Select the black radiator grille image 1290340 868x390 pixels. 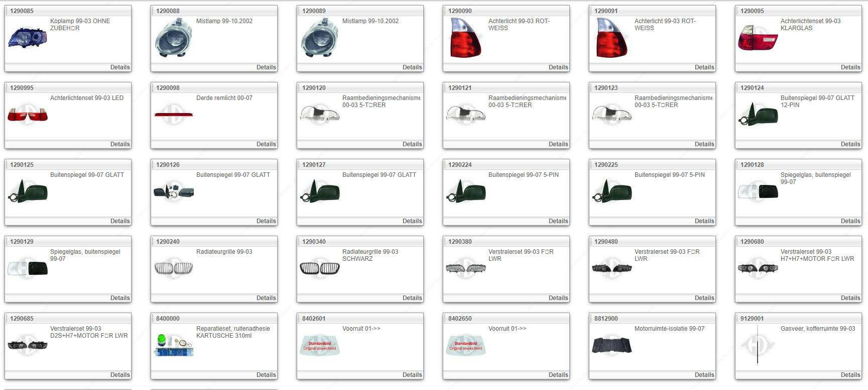click(320, 268)
